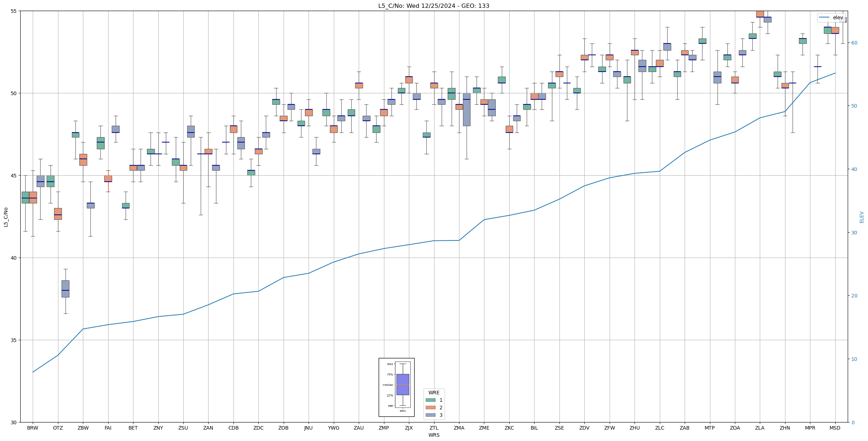Click the BRW x-axis tick label
Image resolution: width=868 pixels, height=441 pixels.
coord(33,428)
